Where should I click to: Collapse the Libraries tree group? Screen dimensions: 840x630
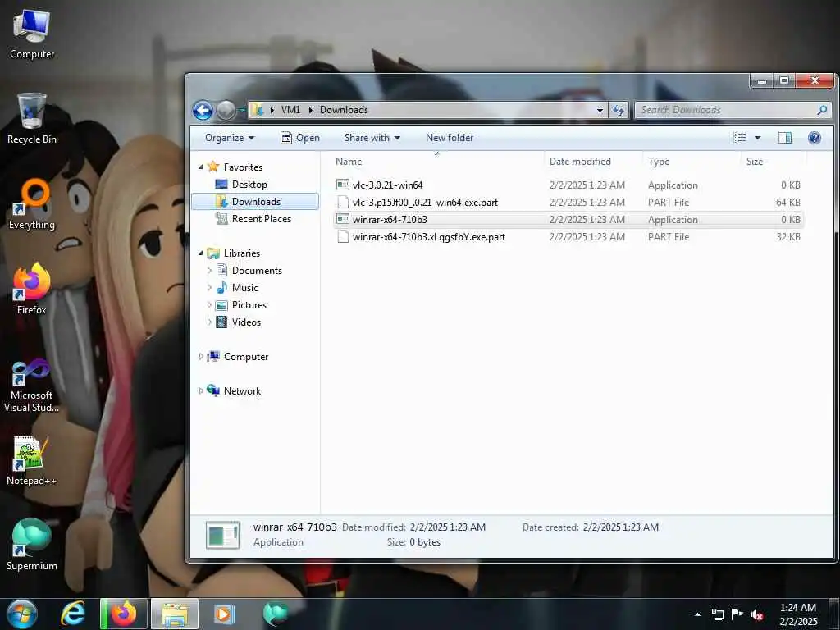tap(201, 253)
